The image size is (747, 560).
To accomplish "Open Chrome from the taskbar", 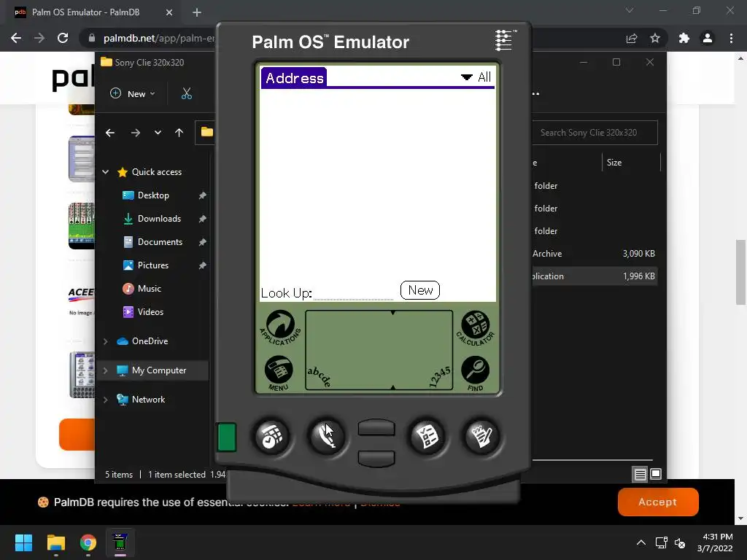I will [88, 542].
